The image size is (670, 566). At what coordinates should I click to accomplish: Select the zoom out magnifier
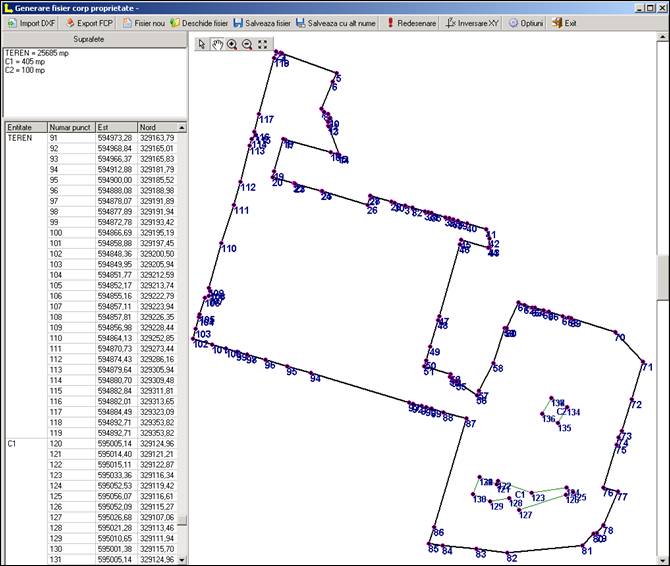[x=247, y=44]
